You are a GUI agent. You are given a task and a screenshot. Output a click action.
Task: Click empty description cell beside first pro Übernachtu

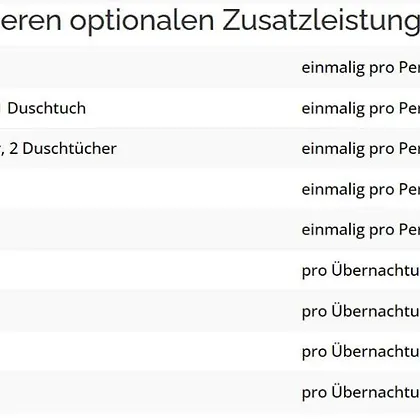tap(147, 270)
